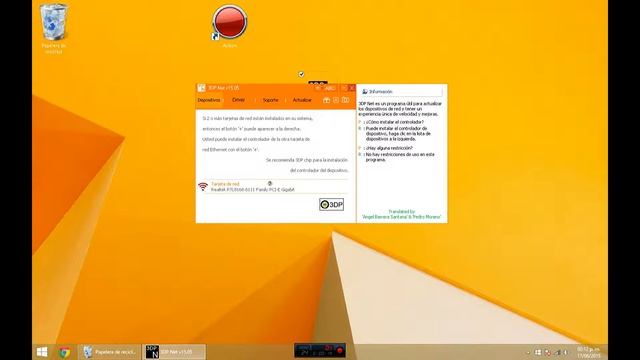Click the Wi-Fi network card icon
The image size is (640, 360).
(203, 187)
